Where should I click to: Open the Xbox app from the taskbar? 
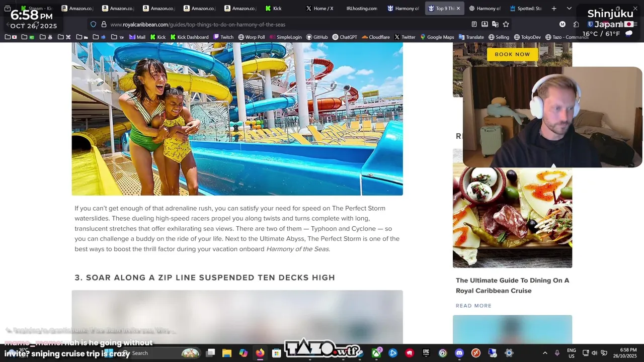[376, 353]
